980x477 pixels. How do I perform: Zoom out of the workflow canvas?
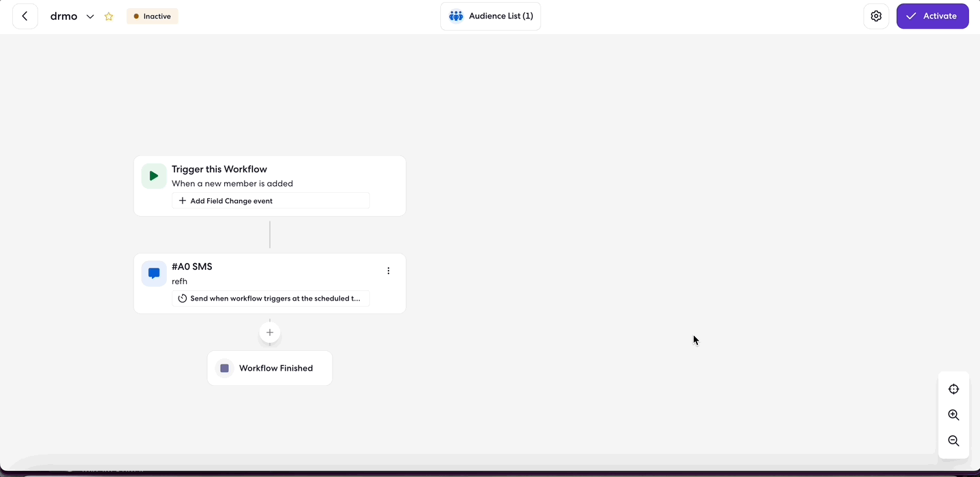(953, 440)
